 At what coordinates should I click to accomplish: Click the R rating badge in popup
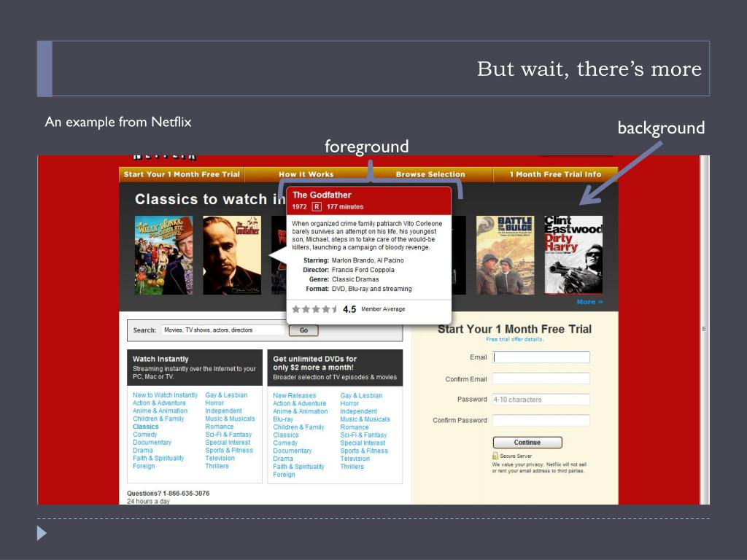(317, 206)
